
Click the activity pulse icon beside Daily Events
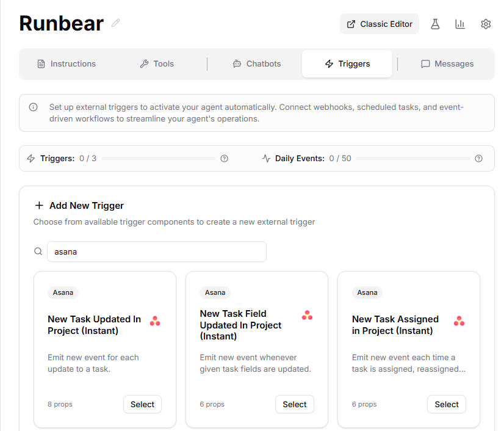266,158
